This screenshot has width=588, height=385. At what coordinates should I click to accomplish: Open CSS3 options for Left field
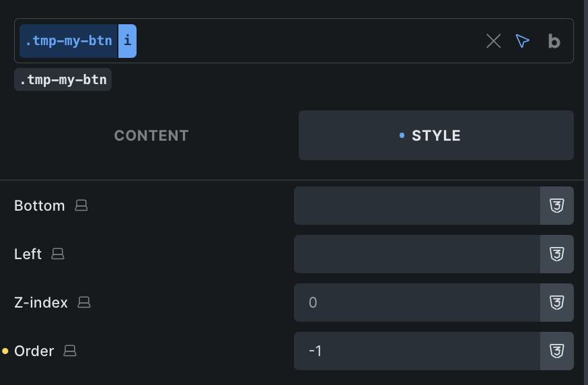point(557,254)
